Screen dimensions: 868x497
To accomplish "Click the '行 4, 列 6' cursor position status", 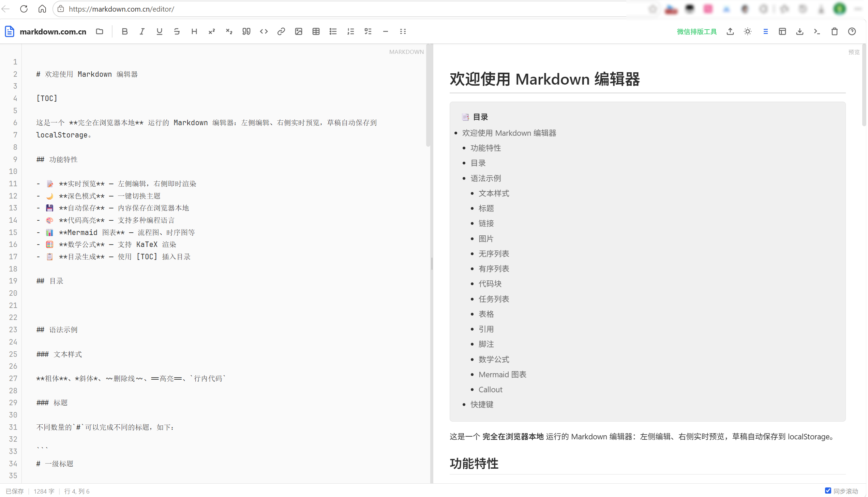I will 77,491.
